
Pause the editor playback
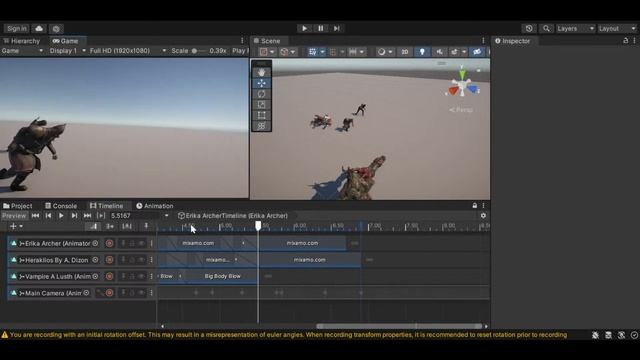(320, 29)
